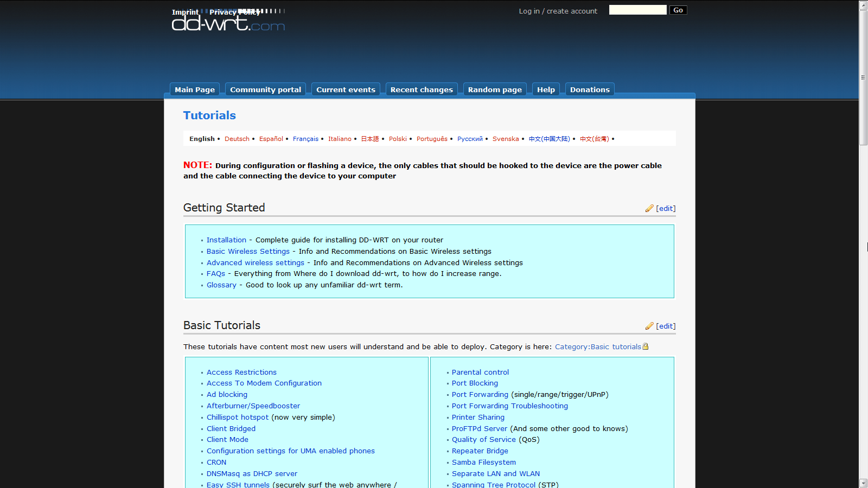This screenshot has height=488, width=868.
Task: Switch language to 中文(中国大陆)
Action: point(549,139)
